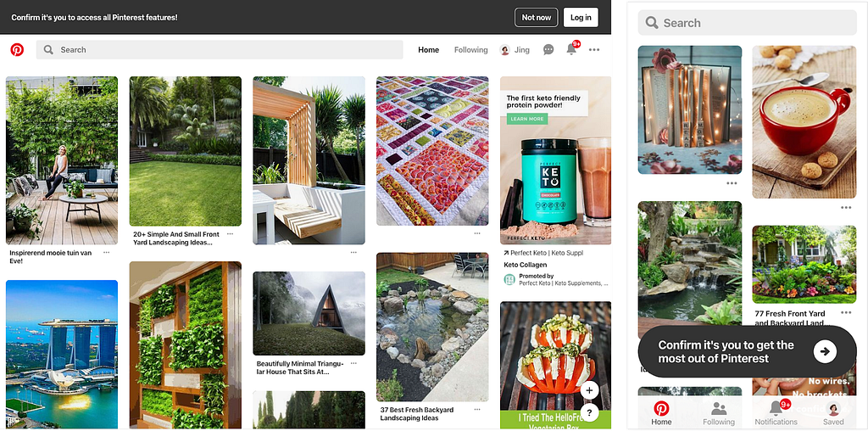Open the Jing profile link
Viewport: 868px width, 431px height.
pyautogui.click(x=515, y=50)
